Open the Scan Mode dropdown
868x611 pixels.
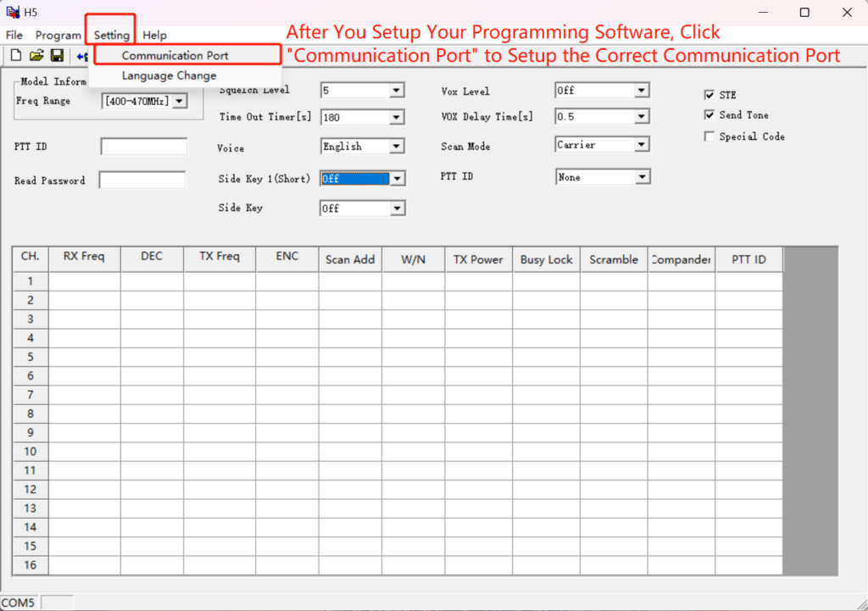click(641, 144)
